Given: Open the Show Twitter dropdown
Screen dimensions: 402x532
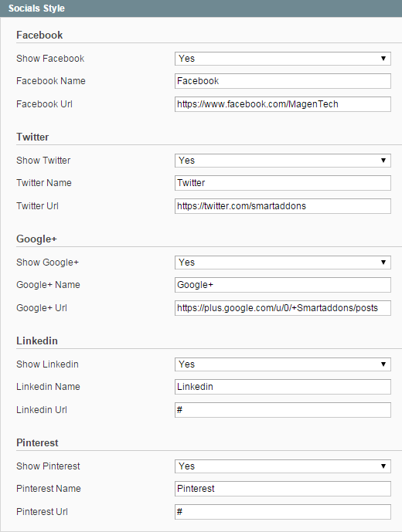Looking at the screenshot, I should [283, 161].
